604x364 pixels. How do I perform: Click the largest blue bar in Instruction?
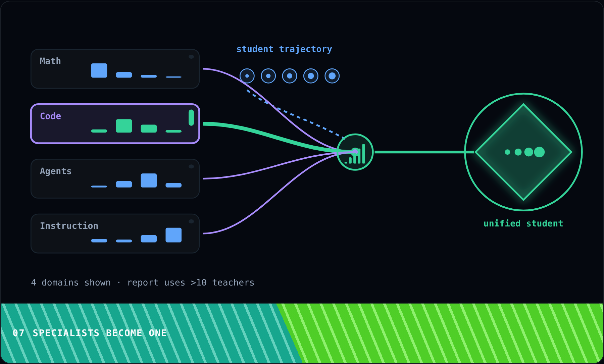tap(173, 235)
